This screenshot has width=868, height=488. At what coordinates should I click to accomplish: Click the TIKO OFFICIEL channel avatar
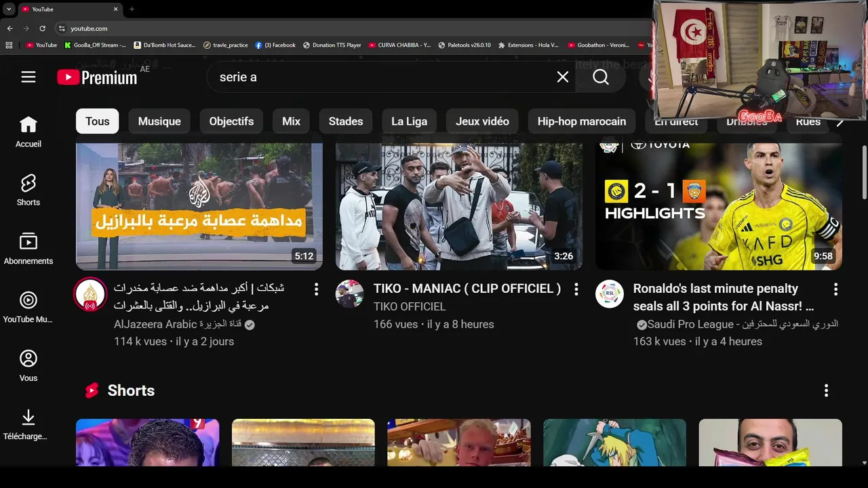(349, 294)
